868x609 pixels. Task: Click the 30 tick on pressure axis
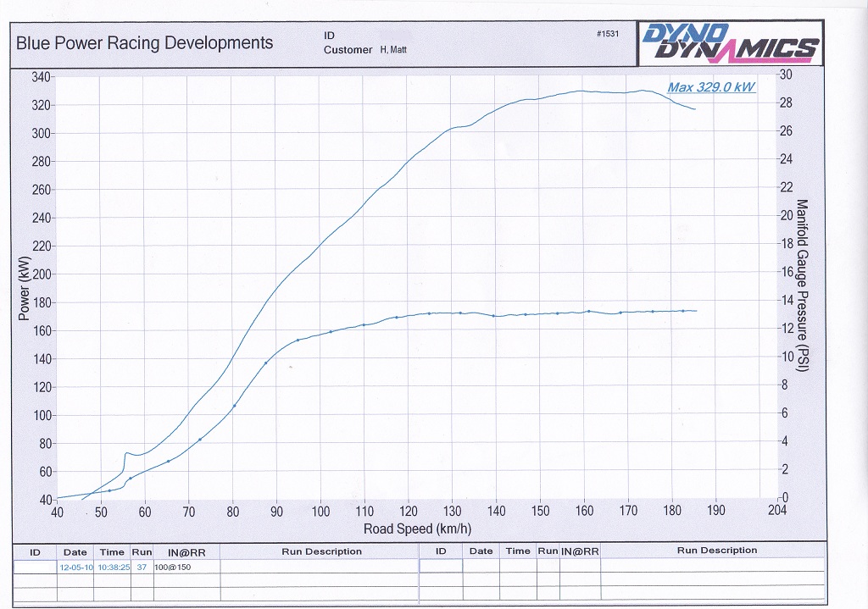pyautogui.click(x=785, y=75)
